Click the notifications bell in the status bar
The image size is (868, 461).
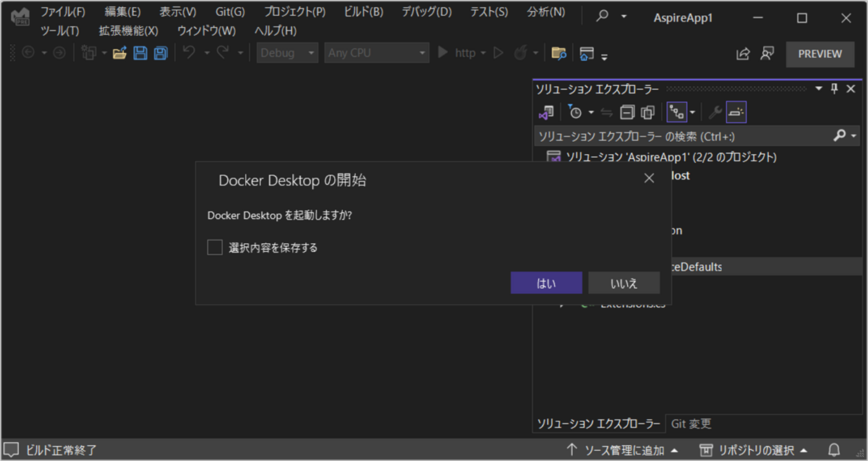[834, 450]
